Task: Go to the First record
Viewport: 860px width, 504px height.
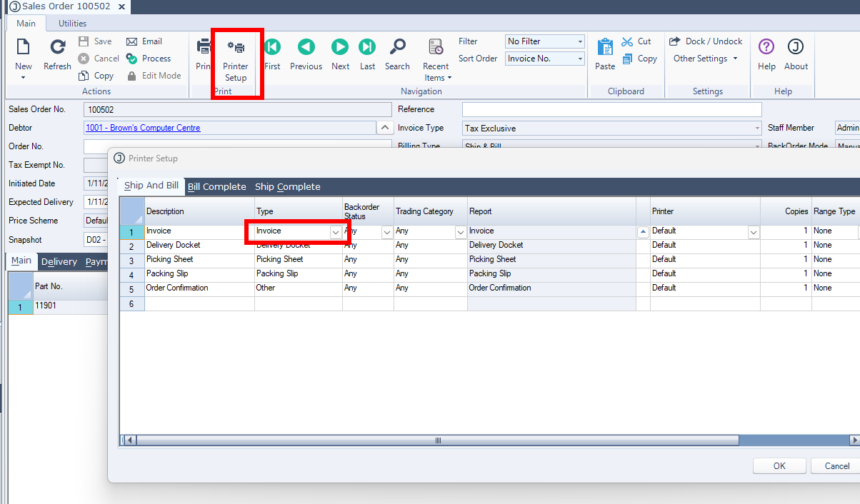Action: [272, 48]
